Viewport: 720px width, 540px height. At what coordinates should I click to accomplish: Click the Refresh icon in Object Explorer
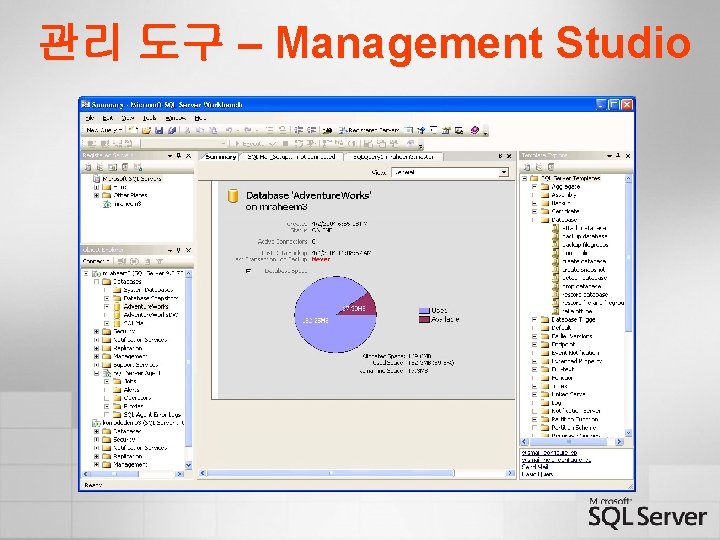pos(147,261)
